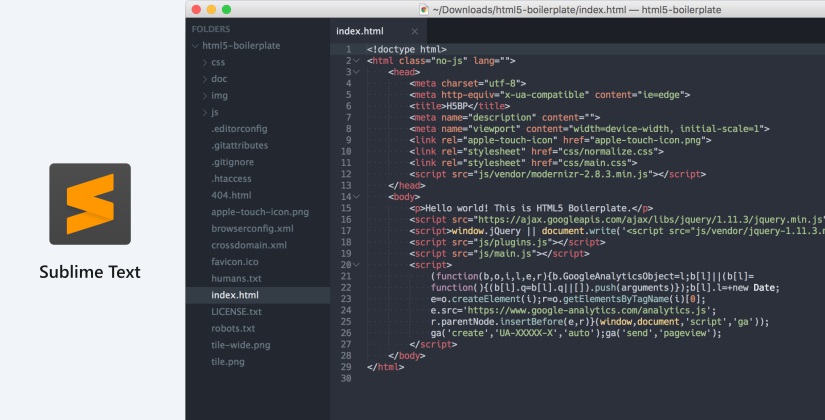Open humans.txt in the file list
The image size is (825, 420).
236,278
